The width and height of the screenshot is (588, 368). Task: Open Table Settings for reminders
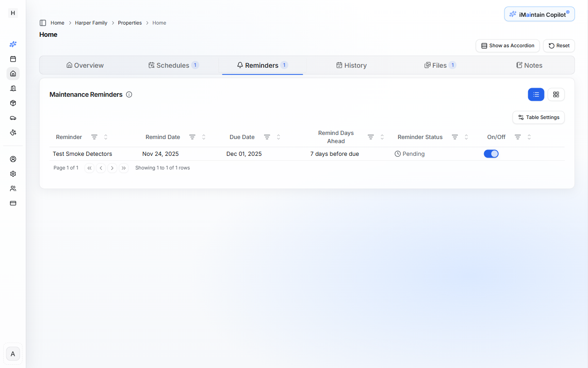click(x=539, y=117)
